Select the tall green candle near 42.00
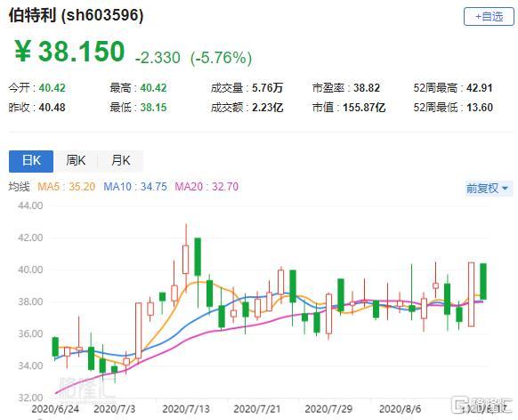 point(198,256)
